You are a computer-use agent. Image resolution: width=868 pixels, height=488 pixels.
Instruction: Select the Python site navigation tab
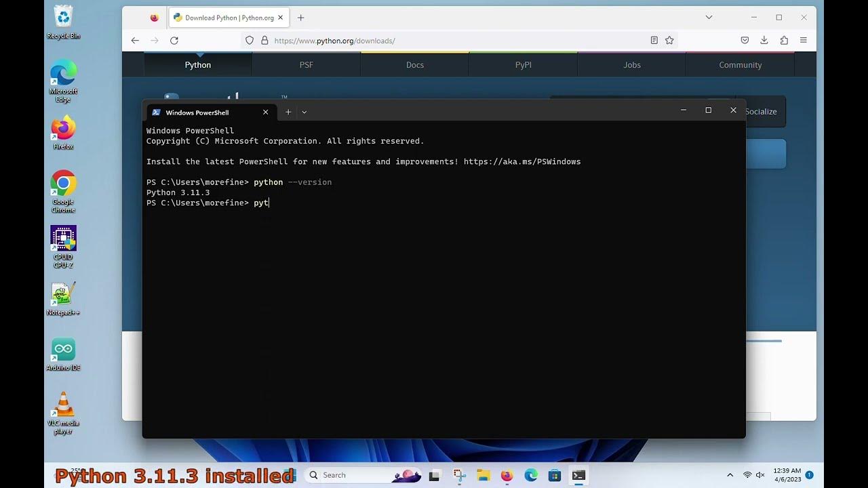coord(198,65)
